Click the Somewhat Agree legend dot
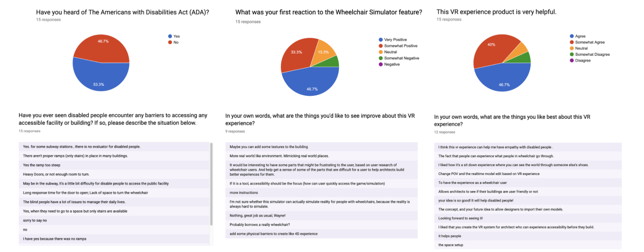Image resolution: width=644 pixels, height=252 pixels. click(x=572, y=42)
